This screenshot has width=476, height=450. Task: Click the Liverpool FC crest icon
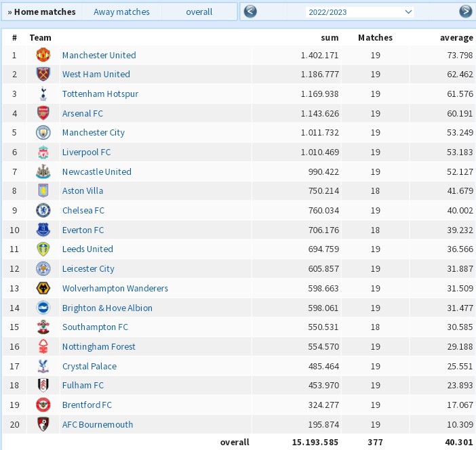click(43, 152)
